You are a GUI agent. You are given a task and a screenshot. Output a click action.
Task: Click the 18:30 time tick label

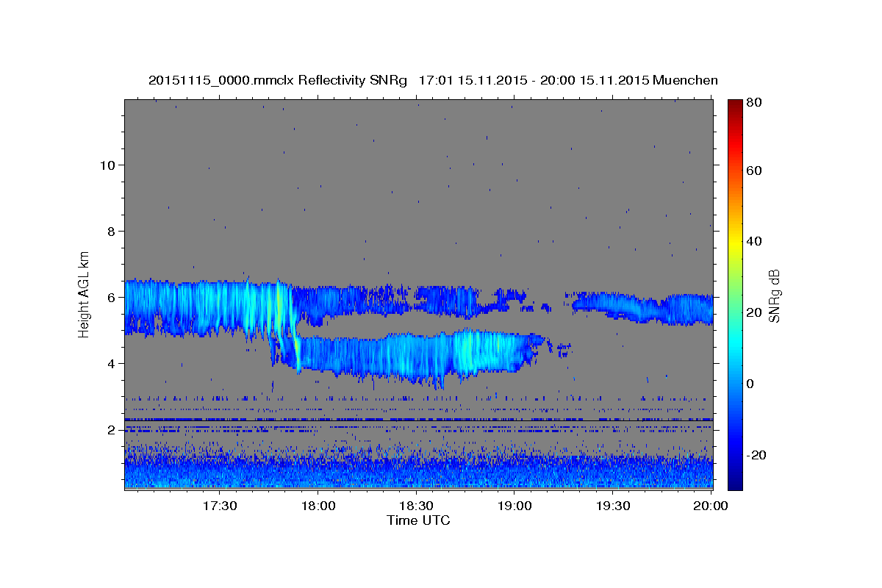tap(415, 506)
